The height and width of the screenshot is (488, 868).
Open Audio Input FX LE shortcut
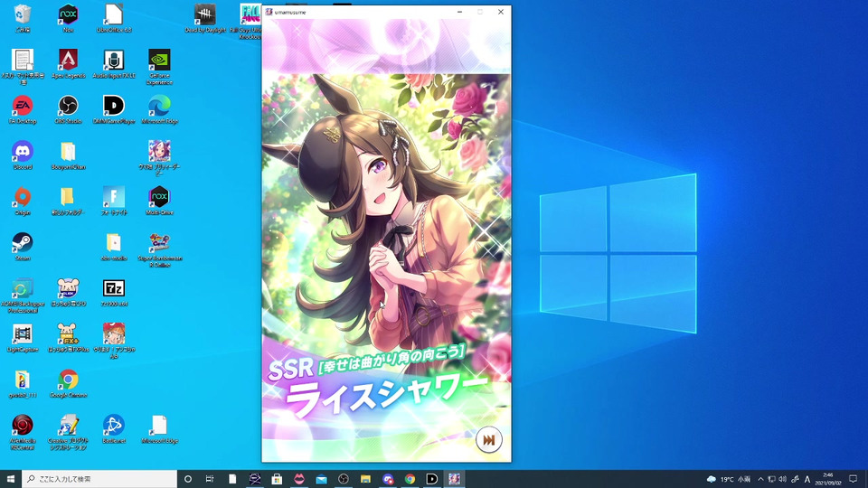(x=114, y=63)
